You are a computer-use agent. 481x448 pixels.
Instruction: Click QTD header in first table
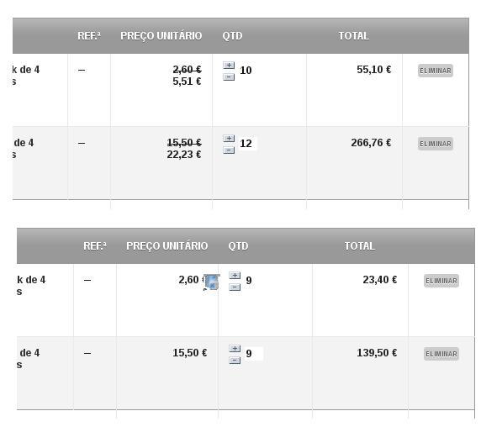tap(232, 36)
